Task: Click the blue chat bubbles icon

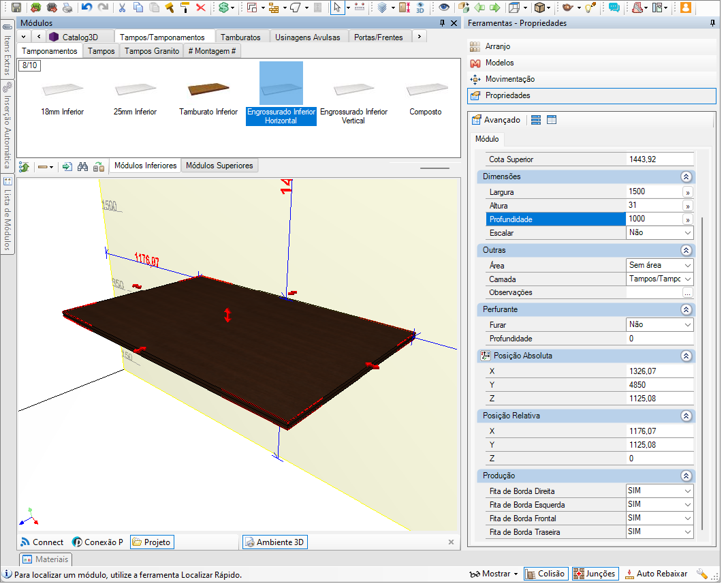Action: [614, 7]
